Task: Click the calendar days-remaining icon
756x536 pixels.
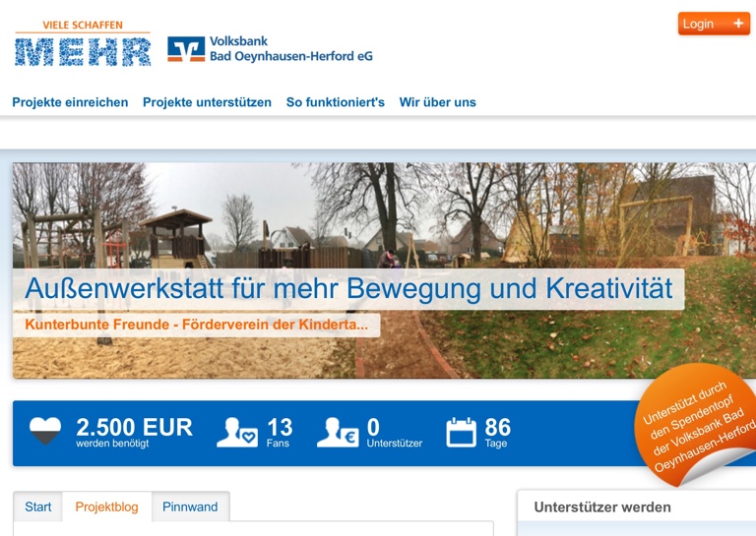Action: pyautogui.click(x=461, y=433)
